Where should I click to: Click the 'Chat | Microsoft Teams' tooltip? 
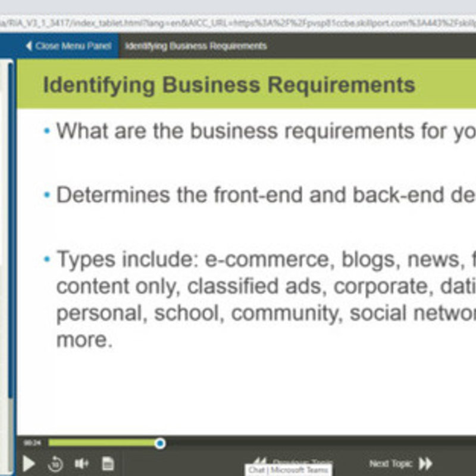tap(289, 470)
